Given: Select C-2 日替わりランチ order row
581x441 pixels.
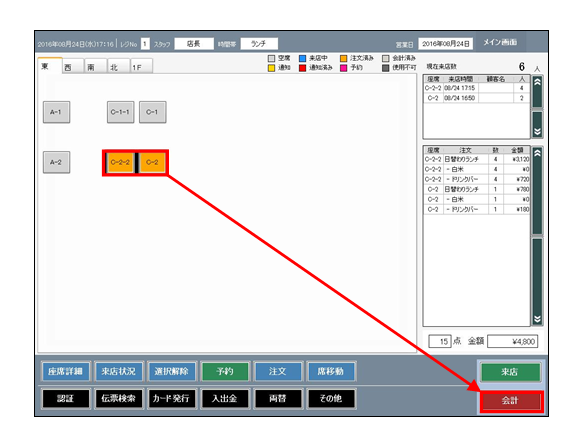Looking at the screenshot, I should 477,189.
